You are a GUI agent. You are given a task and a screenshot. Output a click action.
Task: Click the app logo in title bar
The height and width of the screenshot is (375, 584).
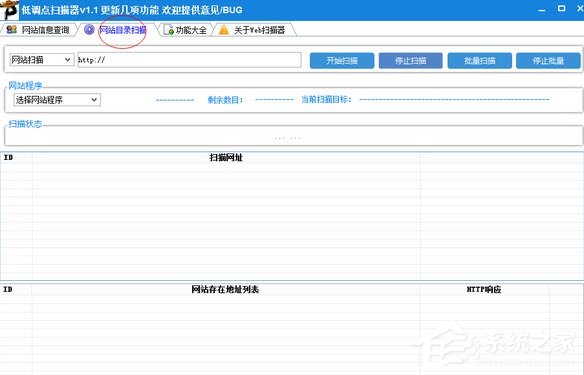pos(9,10)
